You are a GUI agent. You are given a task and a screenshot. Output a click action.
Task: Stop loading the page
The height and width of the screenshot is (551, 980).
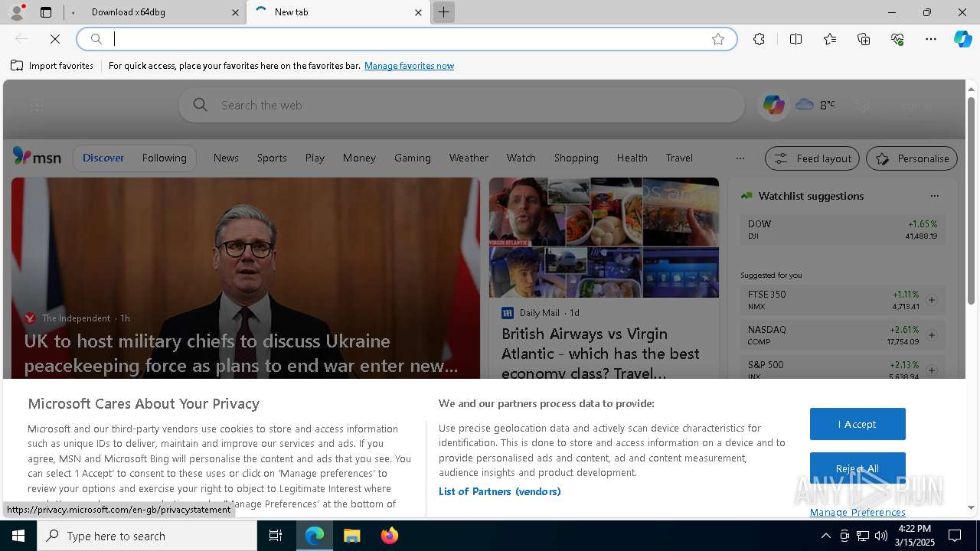coord(55,39)
